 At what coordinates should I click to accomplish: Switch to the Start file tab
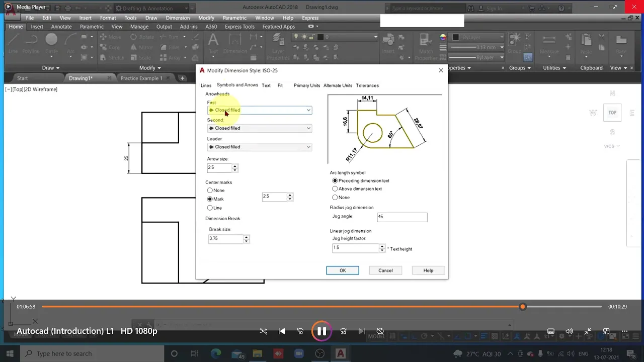pyautogui.click(x=23, y=78)
